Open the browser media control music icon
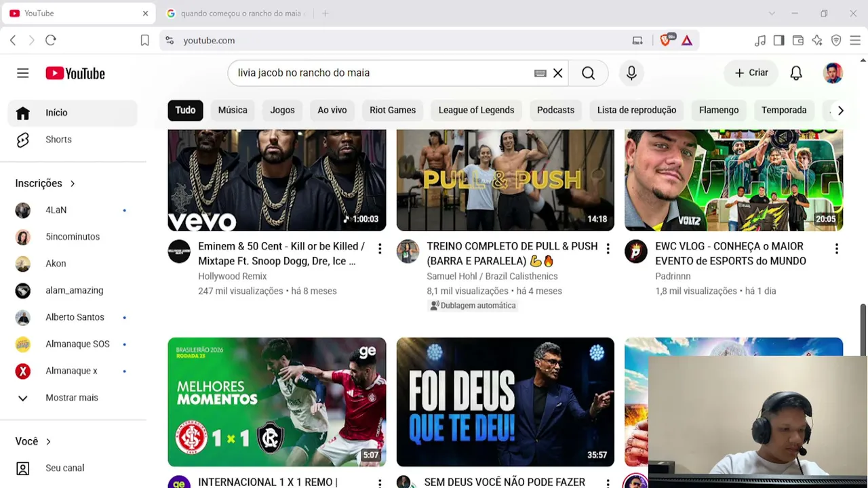This screenshot has width=868, height=488. coord(760,41)
